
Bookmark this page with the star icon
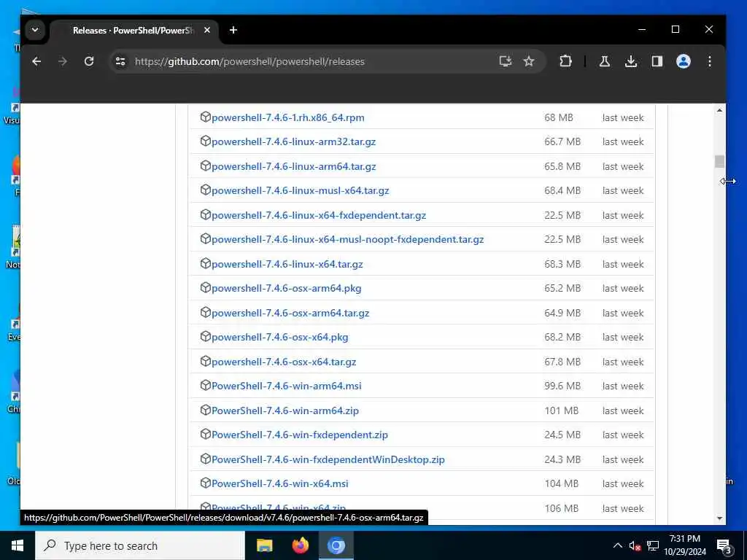pos(529,61)
